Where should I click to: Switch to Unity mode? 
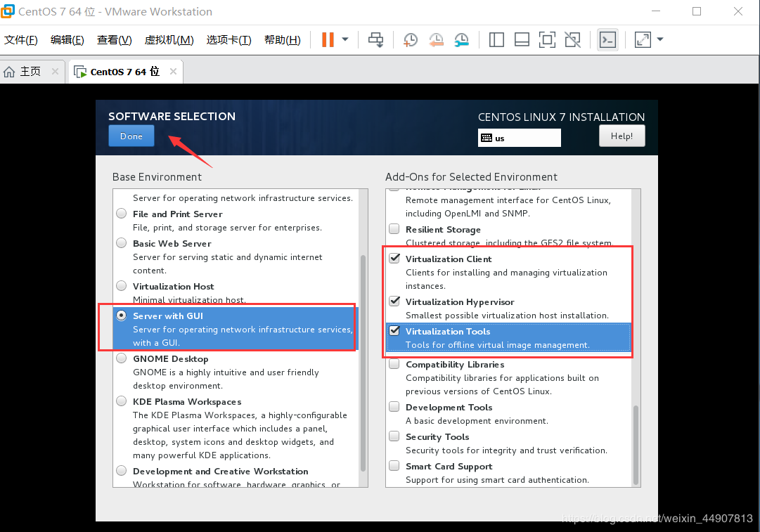click(572, 40)
